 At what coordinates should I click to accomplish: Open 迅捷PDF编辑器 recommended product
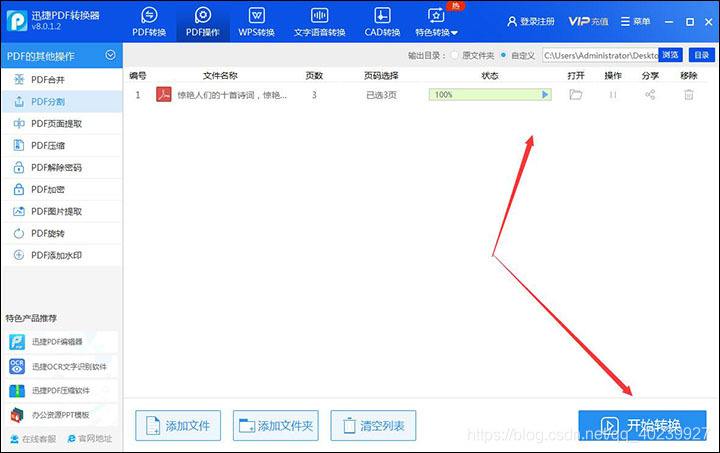62,342
